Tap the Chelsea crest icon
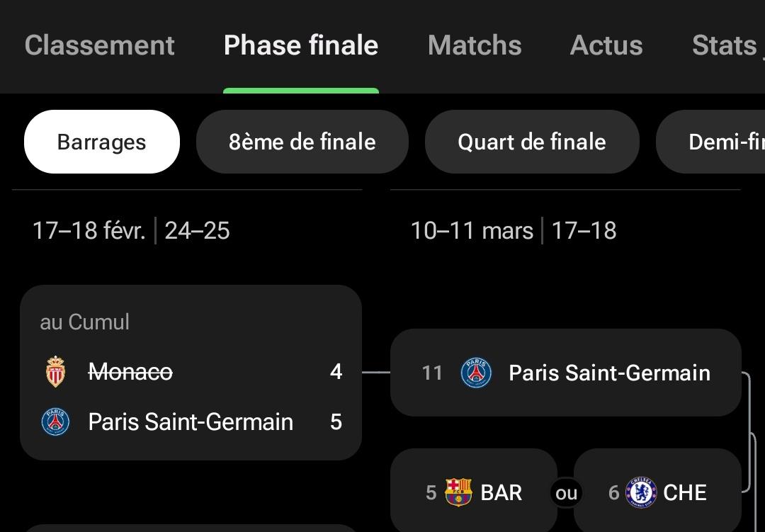Image resolution: width=765 pixels, height=532 pixels. pyautogui.click(x=641, y=492)
